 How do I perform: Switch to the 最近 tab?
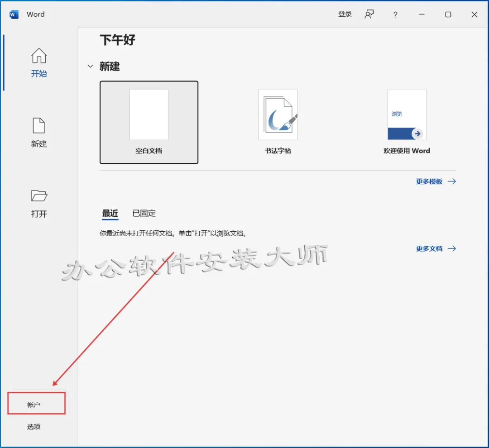[x=110, y=214]
